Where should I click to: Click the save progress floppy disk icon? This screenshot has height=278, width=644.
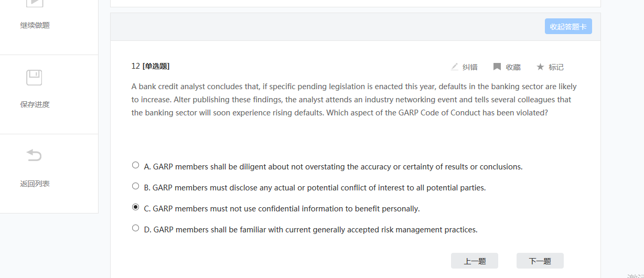pyautogui.click(x=35, y=78)
